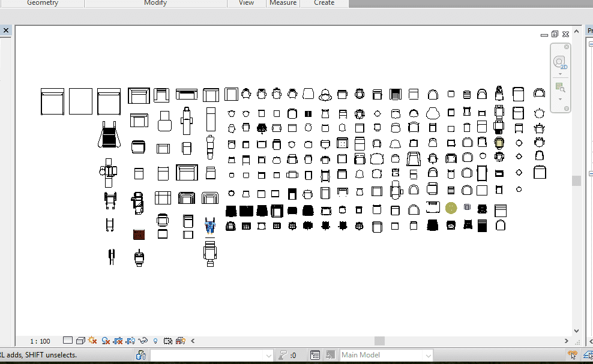This screenshot has height=364, width=593.
Task: Open the Worksets icon in status bar
Action: [x=141, y=355]
